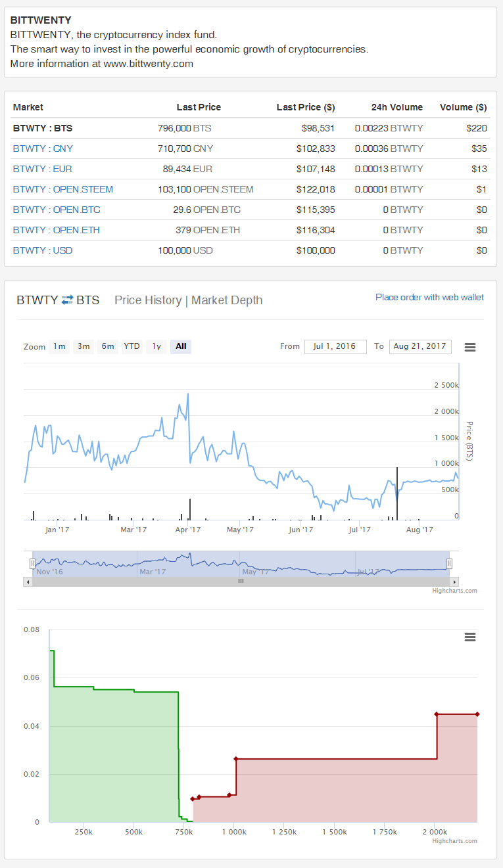Screen dimensions: 503x868
Task: Set zoom range to 1y
Action: pos(156,346)
